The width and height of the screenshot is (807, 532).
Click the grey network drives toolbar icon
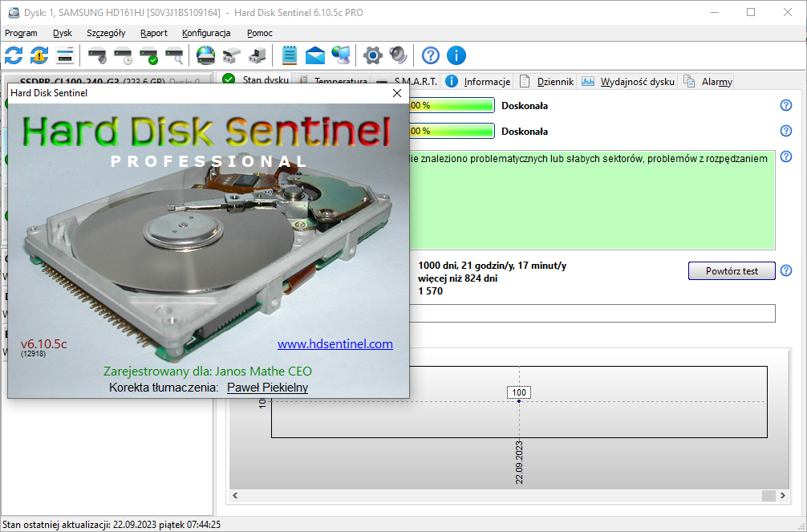click(x=232, y=55)
